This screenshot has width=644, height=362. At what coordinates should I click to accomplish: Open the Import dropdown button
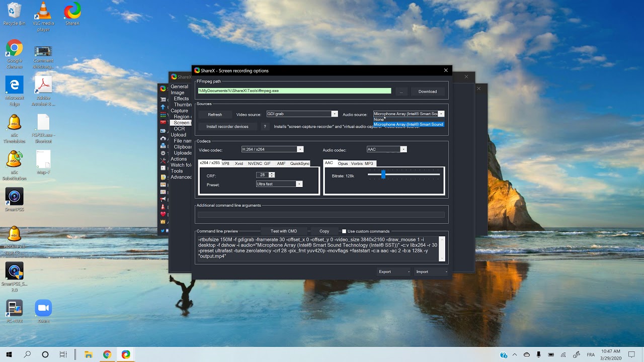point(431,271)
